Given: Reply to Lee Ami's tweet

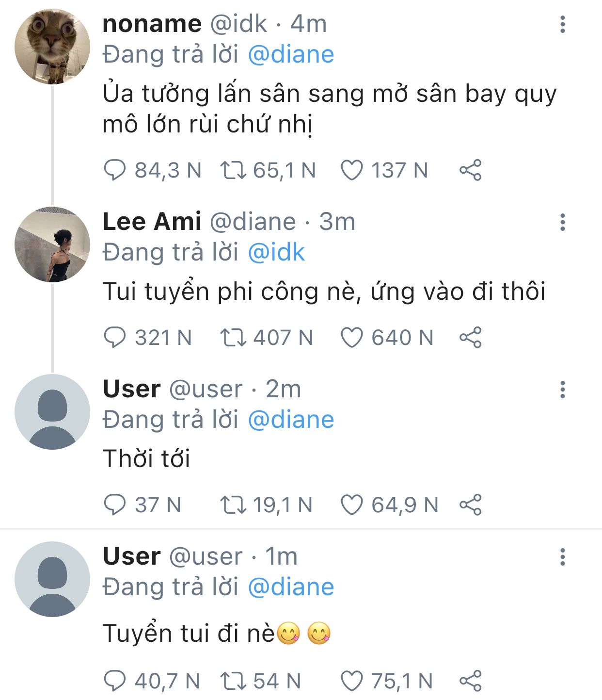Looking at the screenshot, I should pos(115,338).
